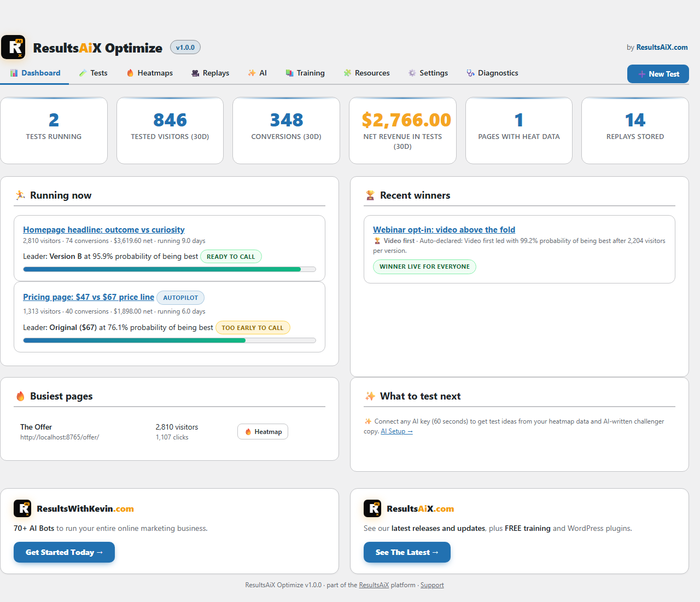700x602 pixels.
Task: Click the Support link in footer
Action: coord(432,585)
